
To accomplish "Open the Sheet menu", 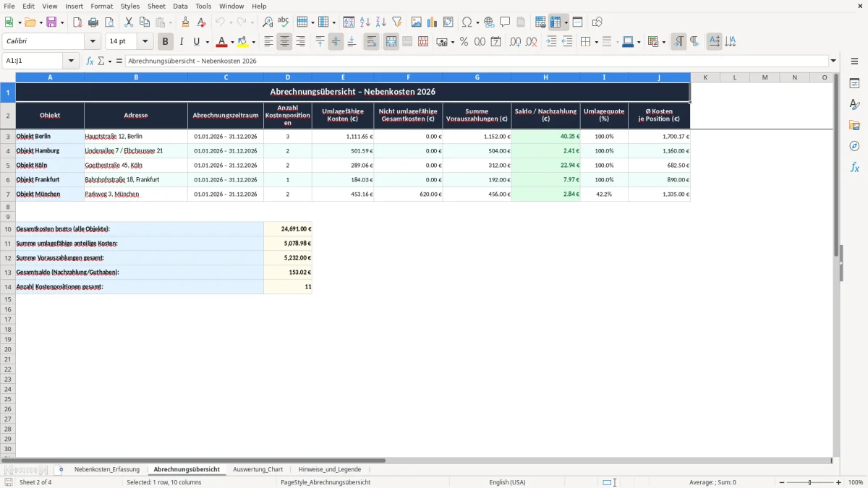I will [x=156, y=6].
